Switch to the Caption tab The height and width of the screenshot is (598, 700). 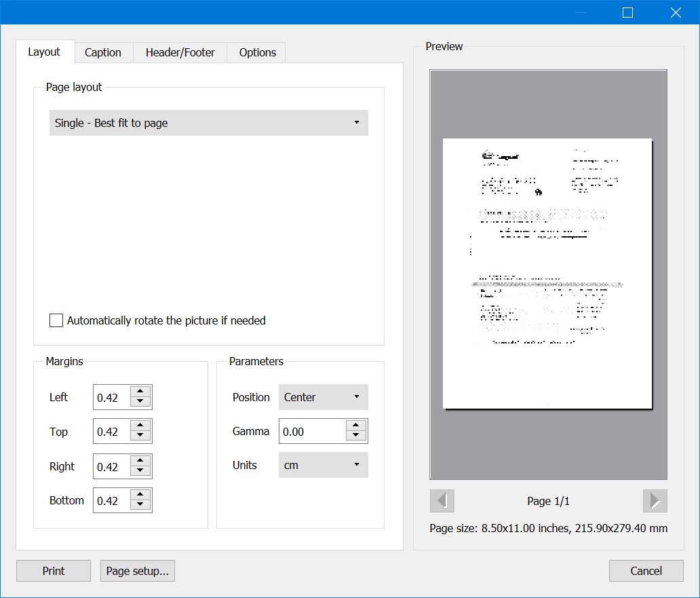pyautogui.click(x=103, y=52)
